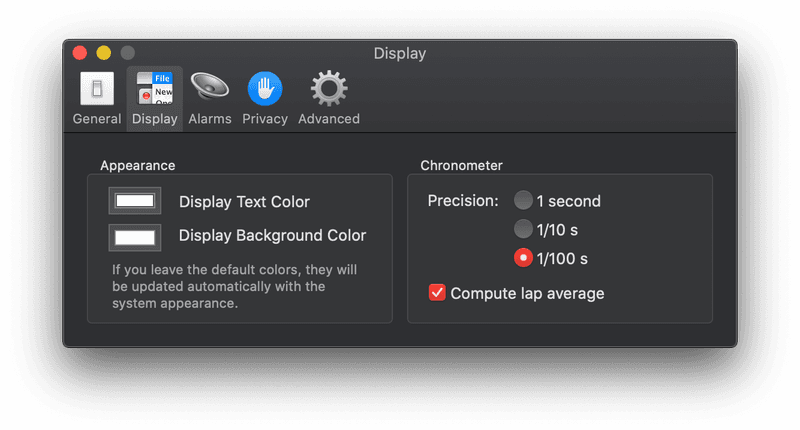Screen dimensions: 800x430
Task: Minimize the preferences window with yellow button
Action: click(103, 53)
